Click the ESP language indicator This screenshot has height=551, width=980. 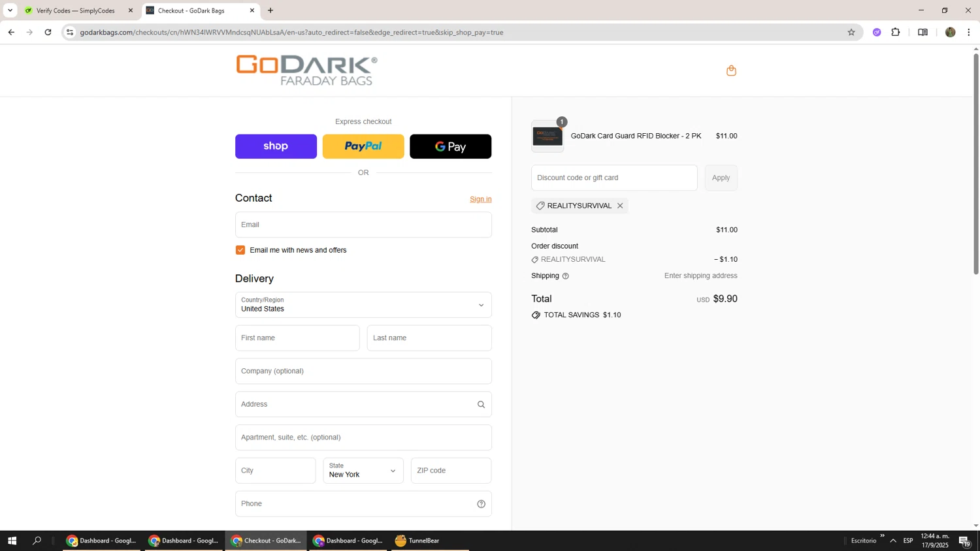pyautogui.click(x=908, y=541)
